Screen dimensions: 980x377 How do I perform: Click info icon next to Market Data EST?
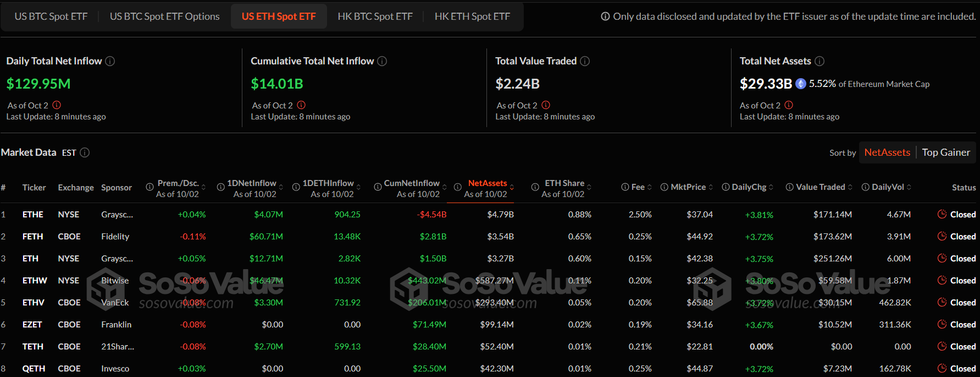tap(85, 152)
